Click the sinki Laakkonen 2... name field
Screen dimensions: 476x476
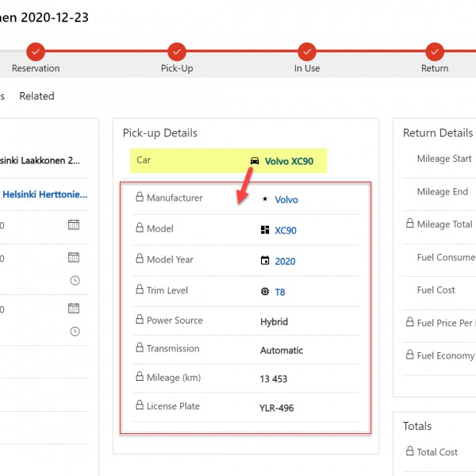coord(40,160)
